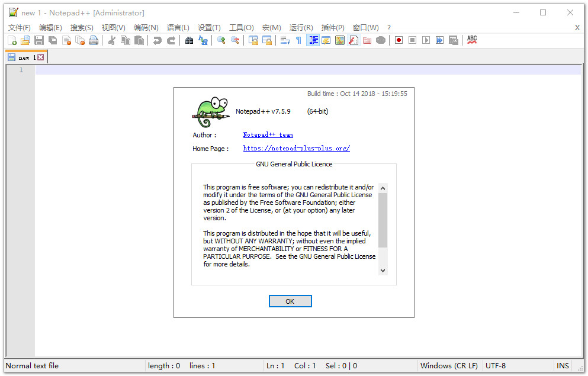Image resolution: width=588 pixels, height=376 pixels.
Task: Close the current document via toolbar icon
Action: click(x=66, y=40)
